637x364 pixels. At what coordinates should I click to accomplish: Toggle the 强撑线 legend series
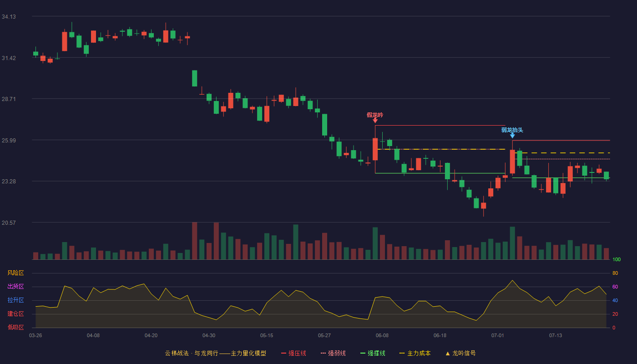(x=373, y=354)
